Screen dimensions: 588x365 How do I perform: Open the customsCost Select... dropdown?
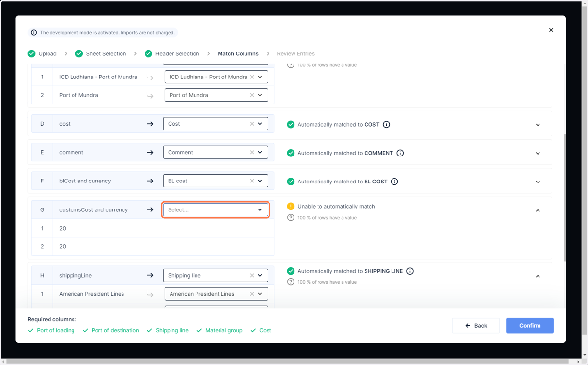pos(216,209)
